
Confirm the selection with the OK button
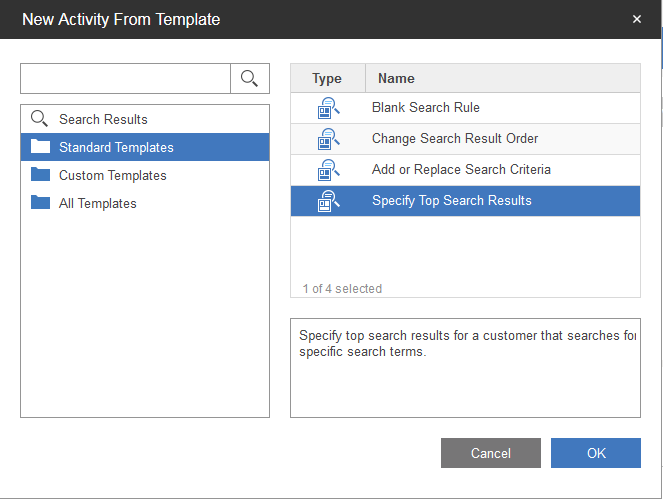click(596, 453)
